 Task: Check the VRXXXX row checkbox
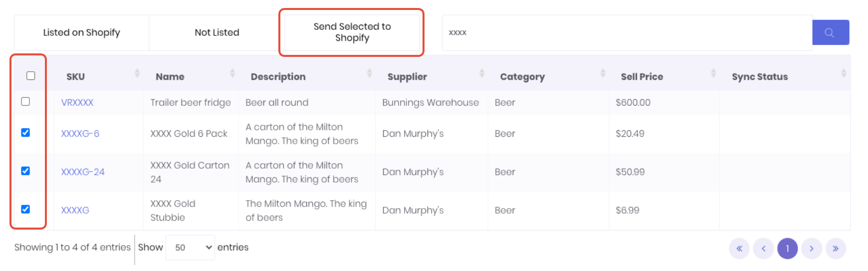point(25,101)
